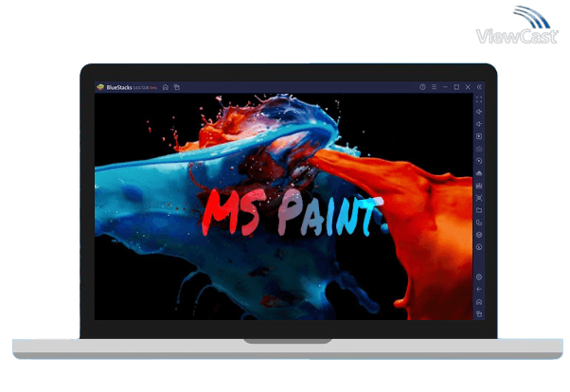This screenshot has width=570, height=392.
Task: Open the Home icon in BlueStacks title bar
Action: click(x=166, y=87)
